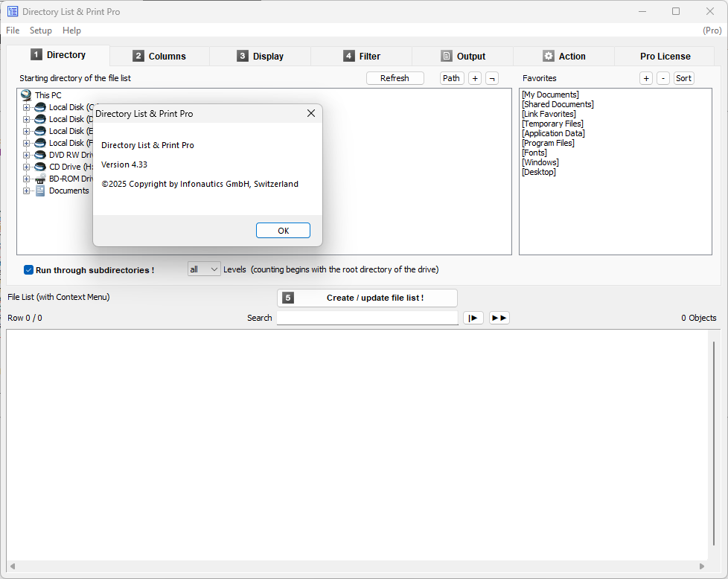This screenshot has height=579, width=728.
Task: Switch to the Filter tab
Action: [x=361, y=56]
